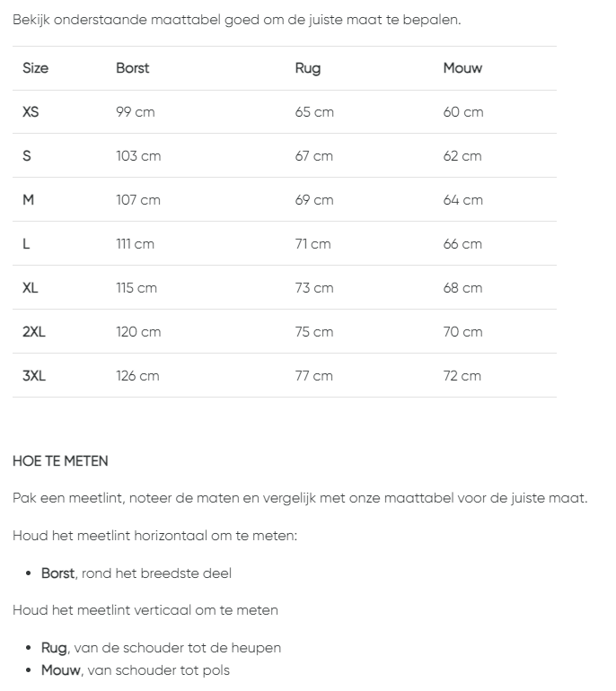The image size is (616, 691).
Task: Click the 120 cm chest value
Action: tap(138, 332)
